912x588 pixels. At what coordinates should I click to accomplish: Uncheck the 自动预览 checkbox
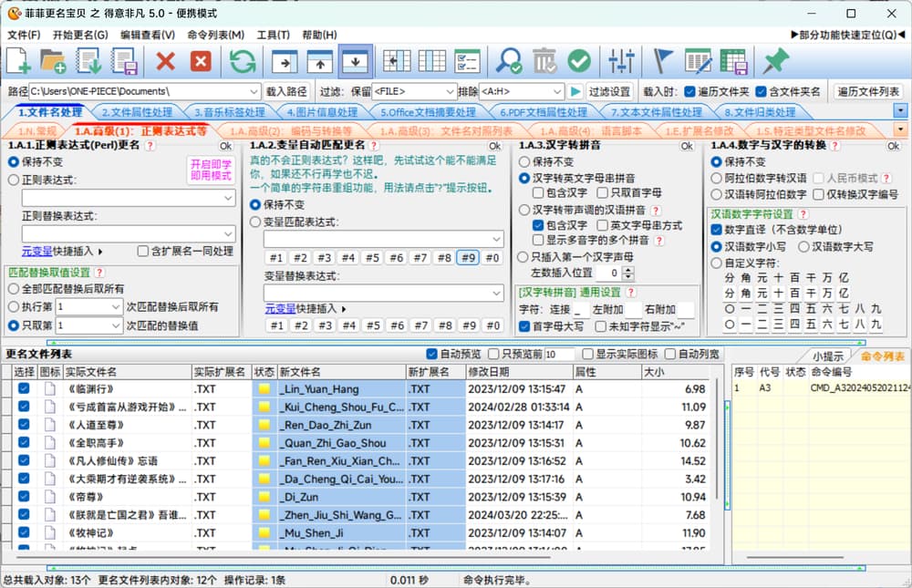click(x=431, y=354)
